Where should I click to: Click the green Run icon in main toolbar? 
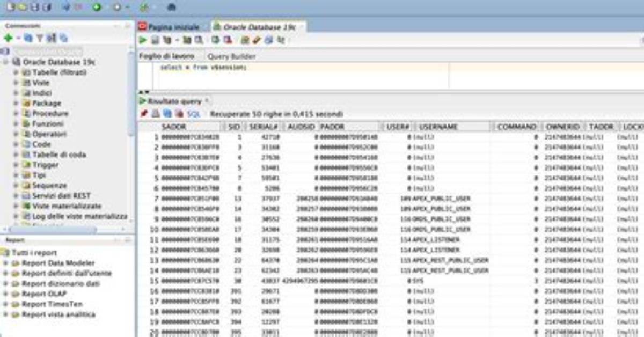tap(97, 7)
